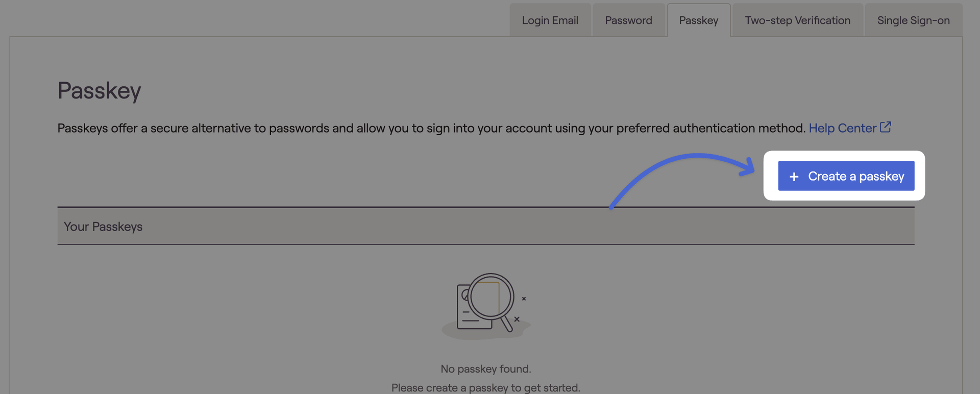The width and height of the screenshot is (980, 394).
Task: Go to the Two-step Verification tab
Action: pos(797,20)
